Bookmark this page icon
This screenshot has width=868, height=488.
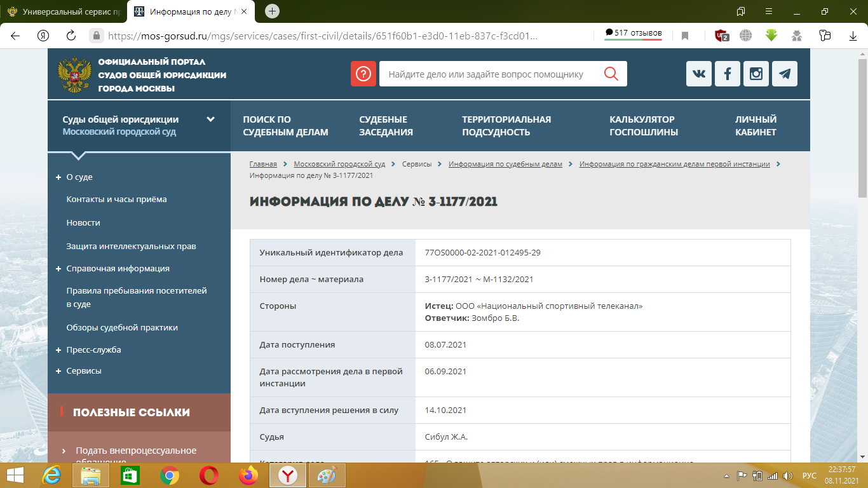pyautogui.click(x=685, y=36)
